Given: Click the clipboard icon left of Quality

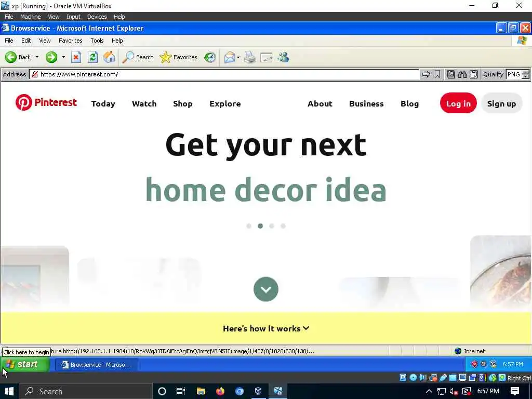Looking at the screenshot, I should [x=474, y=74].
